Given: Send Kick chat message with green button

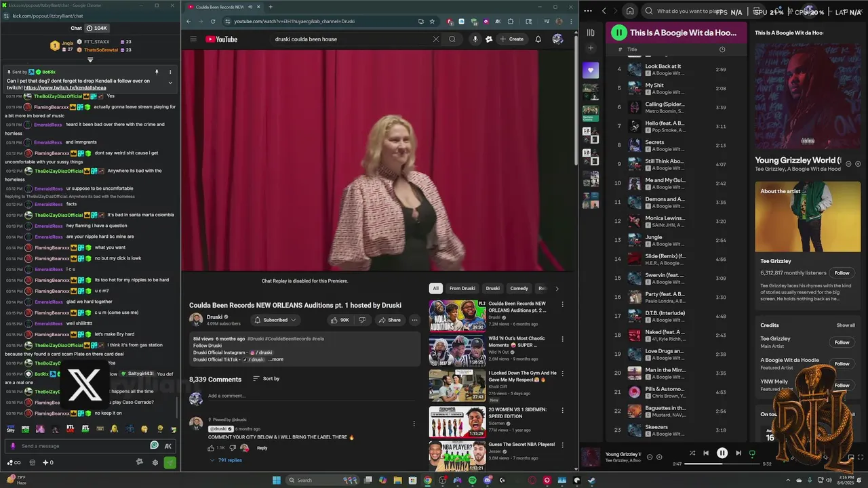Looking at the screenshot, I should coord(170,462).
